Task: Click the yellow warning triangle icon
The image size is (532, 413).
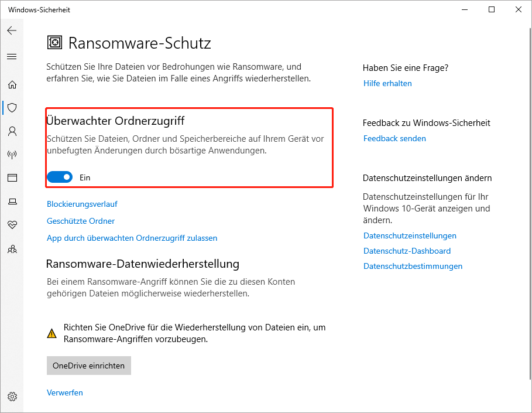Action: [x=52, y=333]
